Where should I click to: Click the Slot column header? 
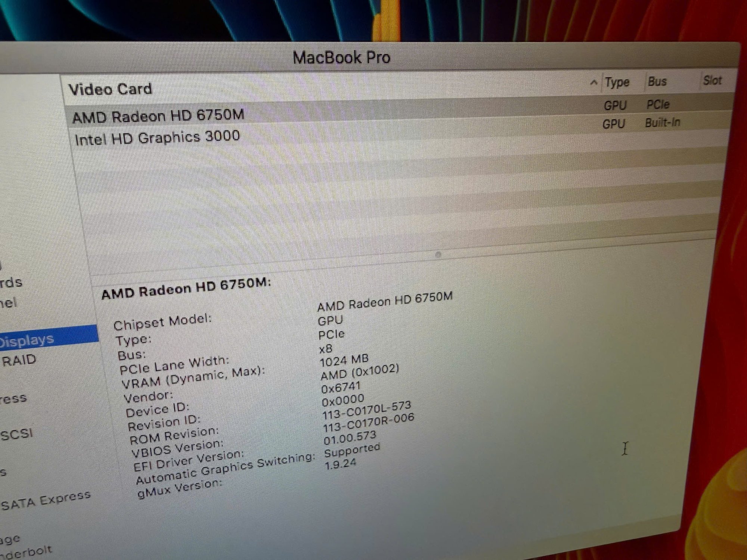click(712, 80)
